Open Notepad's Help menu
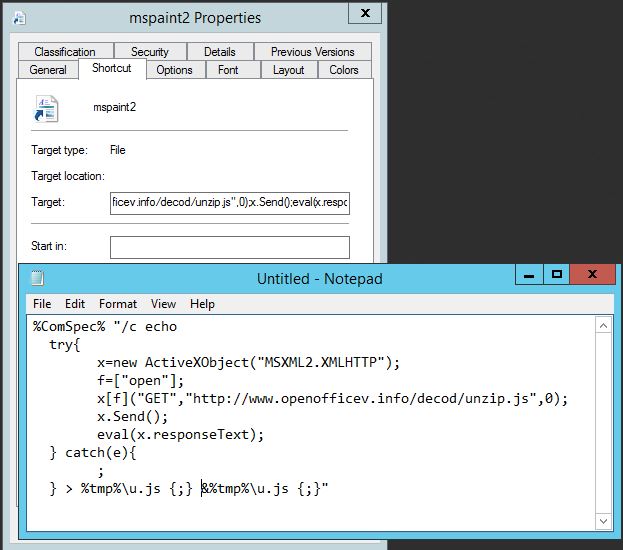Screen dimensions: 623x550 point(202,304)
